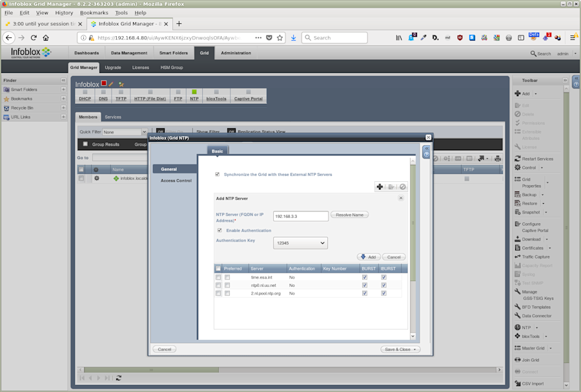The width and height of the screenshot is (581, 392).
Task: Click the delete icon in NTP server toolbar
Action: 402,187
